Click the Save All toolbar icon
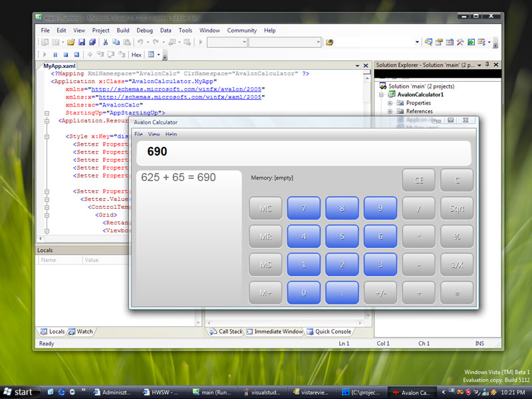532x399 pixels. point(92,42)
